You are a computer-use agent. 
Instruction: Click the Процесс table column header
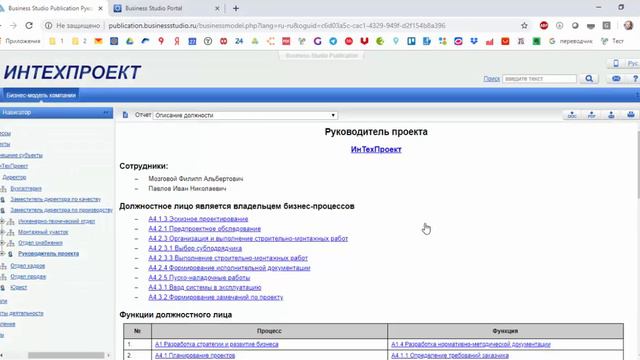coord(269,331)
